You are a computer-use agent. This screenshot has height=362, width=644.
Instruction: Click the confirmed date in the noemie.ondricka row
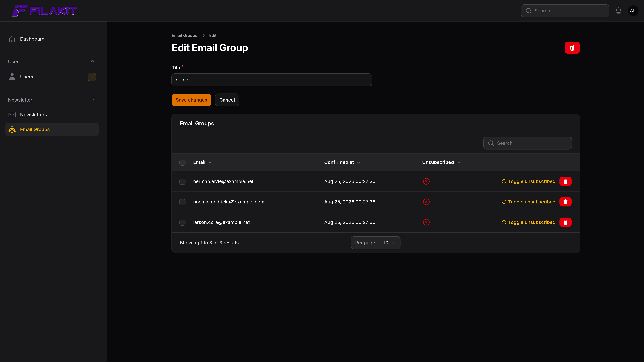click(x=350, y=202)
